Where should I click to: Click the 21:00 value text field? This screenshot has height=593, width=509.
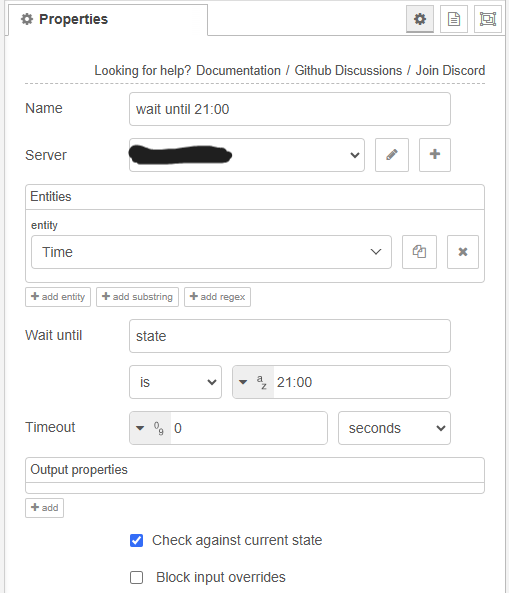tap(362, 382)
